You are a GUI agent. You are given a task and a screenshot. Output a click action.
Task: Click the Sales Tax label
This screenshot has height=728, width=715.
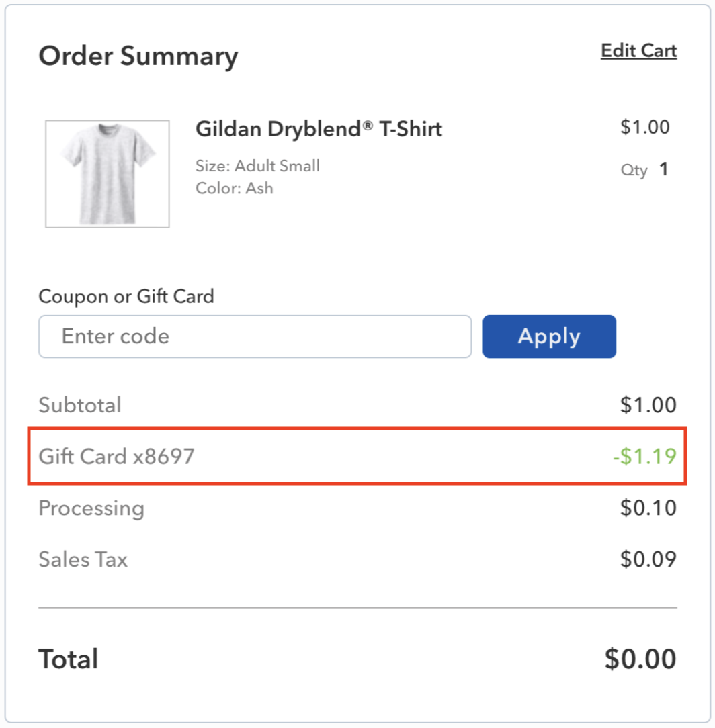coord(83,559)
